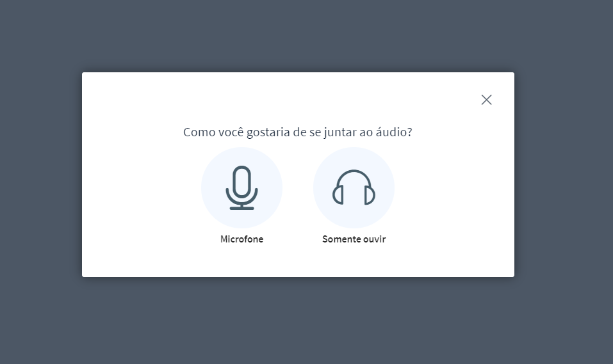The width and height of the screenshot is (613, 364).
Task: Join the audio as listener only
Action: click(354, 188)
